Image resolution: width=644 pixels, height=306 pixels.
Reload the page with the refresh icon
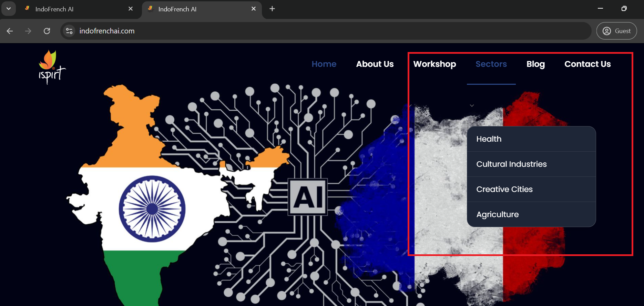tap(47, 31)
